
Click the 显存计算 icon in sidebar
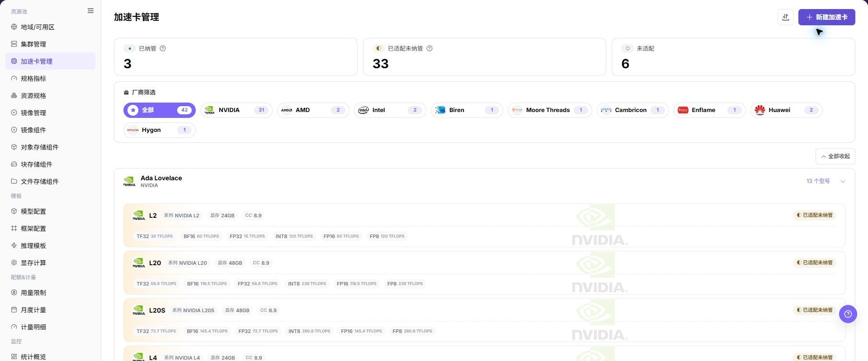click(x=14, y=263)
